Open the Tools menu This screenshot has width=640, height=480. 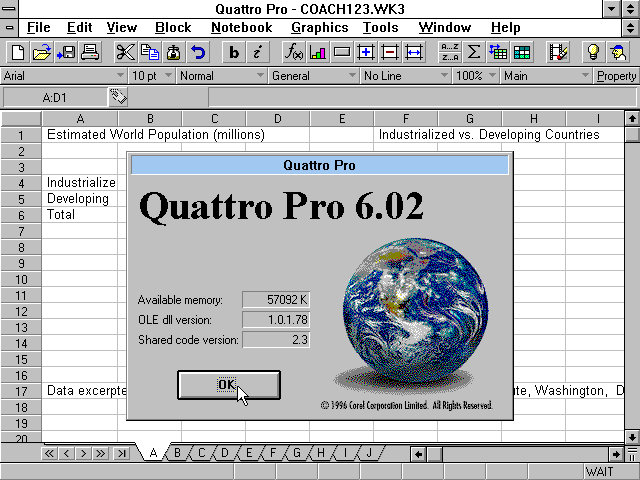[x=380, y=28]
